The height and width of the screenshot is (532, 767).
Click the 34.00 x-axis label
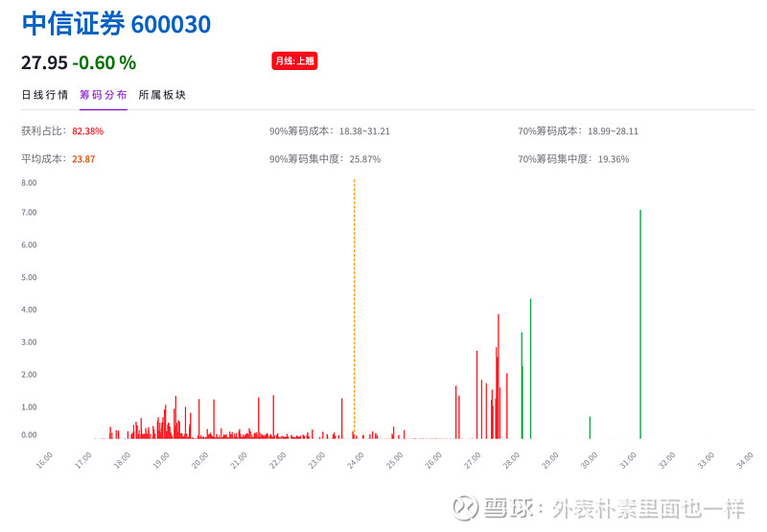[745, 460]
